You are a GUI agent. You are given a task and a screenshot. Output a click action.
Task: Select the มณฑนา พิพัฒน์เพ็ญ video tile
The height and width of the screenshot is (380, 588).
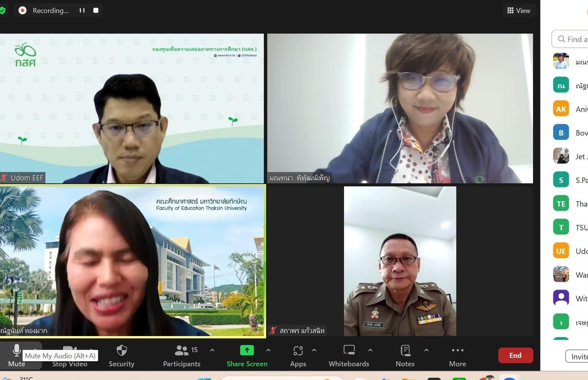click(400, 108)
